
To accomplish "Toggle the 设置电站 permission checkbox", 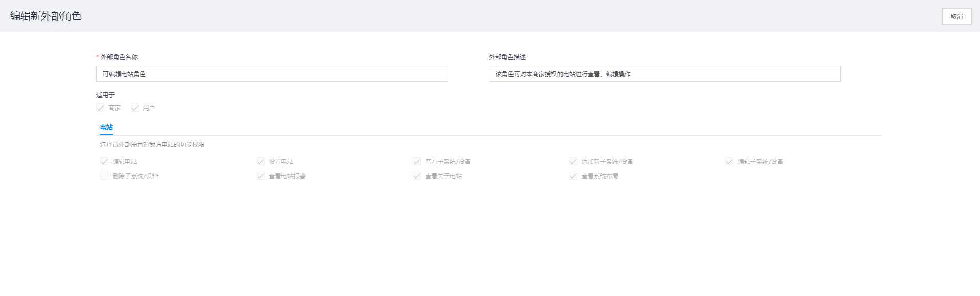I will click(x=261, y=162).
